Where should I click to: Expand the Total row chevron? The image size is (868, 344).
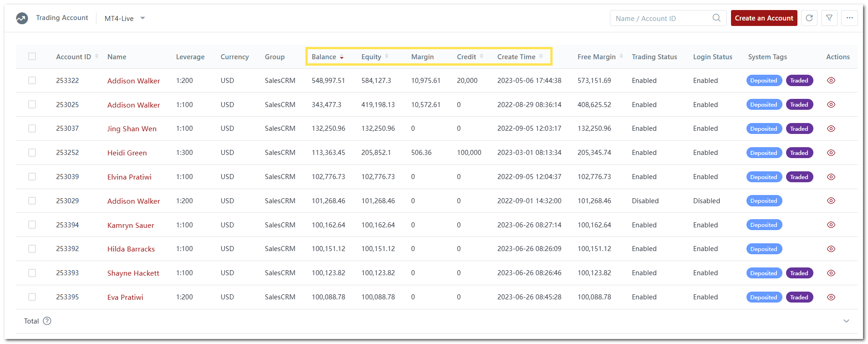[x=846, y=321]
